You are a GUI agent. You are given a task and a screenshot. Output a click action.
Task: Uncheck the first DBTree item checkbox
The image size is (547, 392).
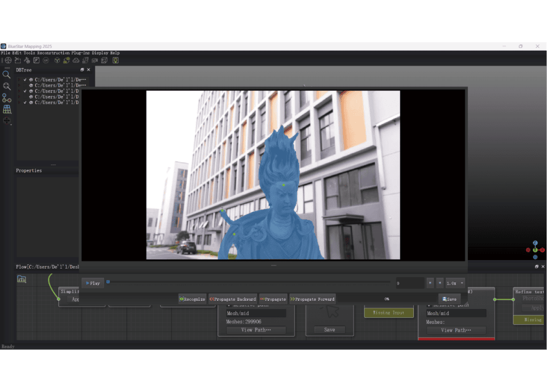coord(25,80)
